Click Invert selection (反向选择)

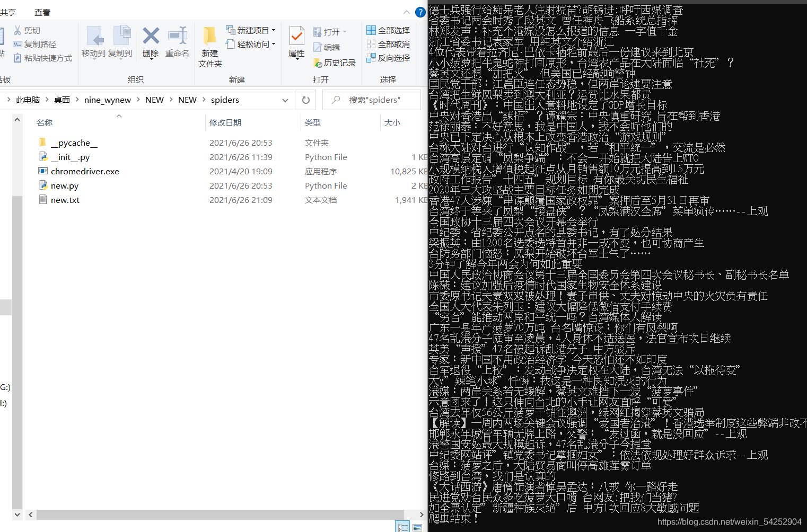click(x=388, y=58)
